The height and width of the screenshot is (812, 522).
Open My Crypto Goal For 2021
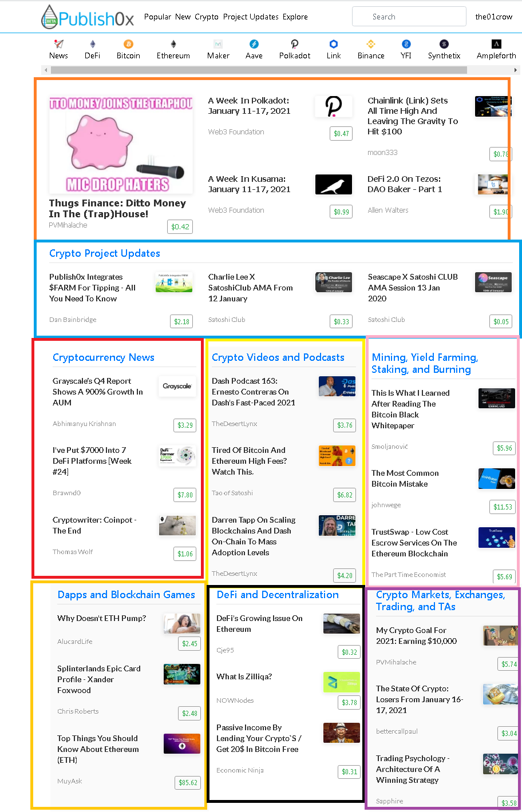(417, 636)
